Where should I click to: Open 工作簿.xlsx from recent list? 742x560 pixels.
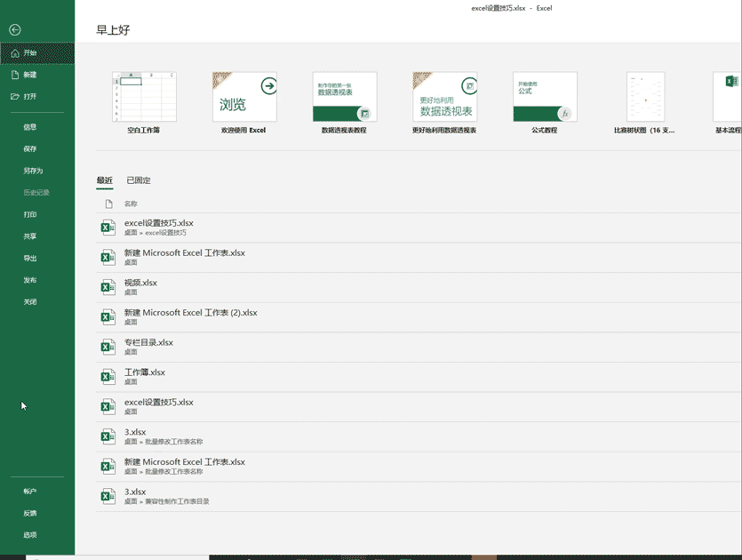tap(419, 377)
